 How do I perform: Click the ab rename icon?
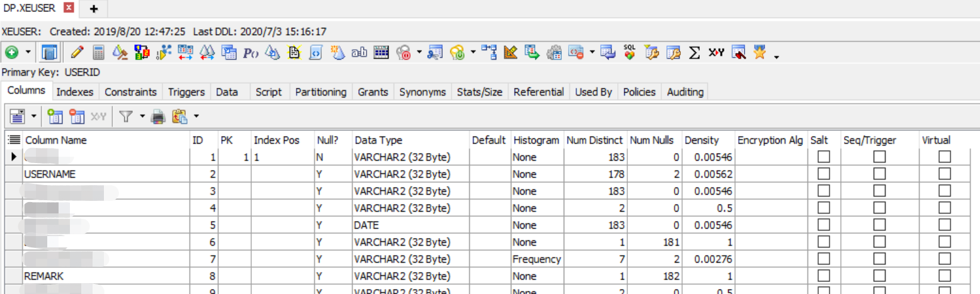[x=358, y=53]
